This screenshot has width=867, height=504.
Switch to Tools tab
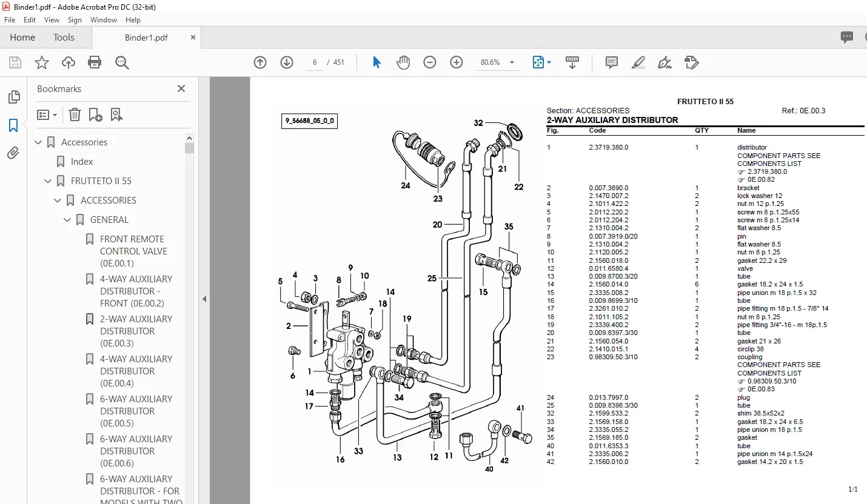click(x=64, y=38)
